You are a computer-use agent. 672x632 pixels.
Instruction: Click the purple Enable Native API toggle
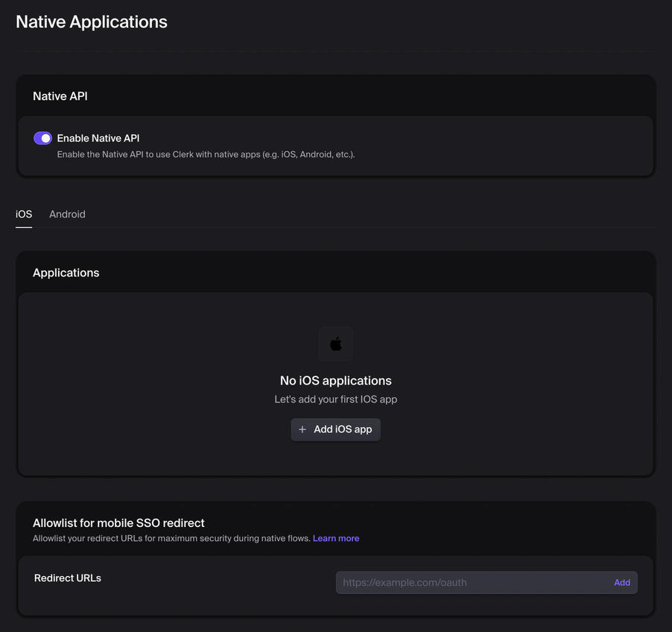point(42,138)
